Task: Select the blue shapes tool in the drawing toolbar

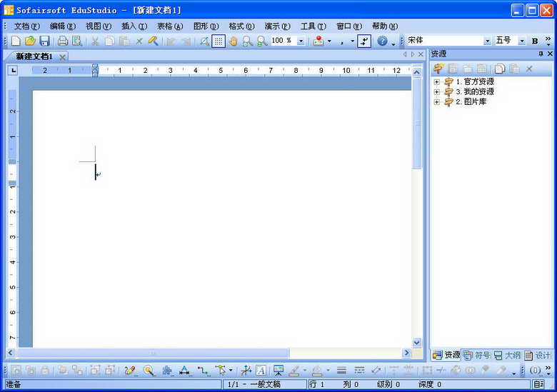Action: coord(166,371)
